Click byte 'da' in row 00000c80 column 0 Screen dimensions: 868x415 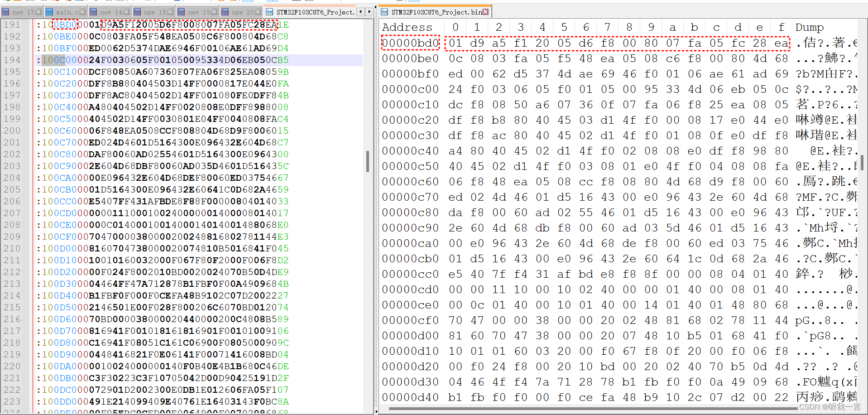(456, 212)
